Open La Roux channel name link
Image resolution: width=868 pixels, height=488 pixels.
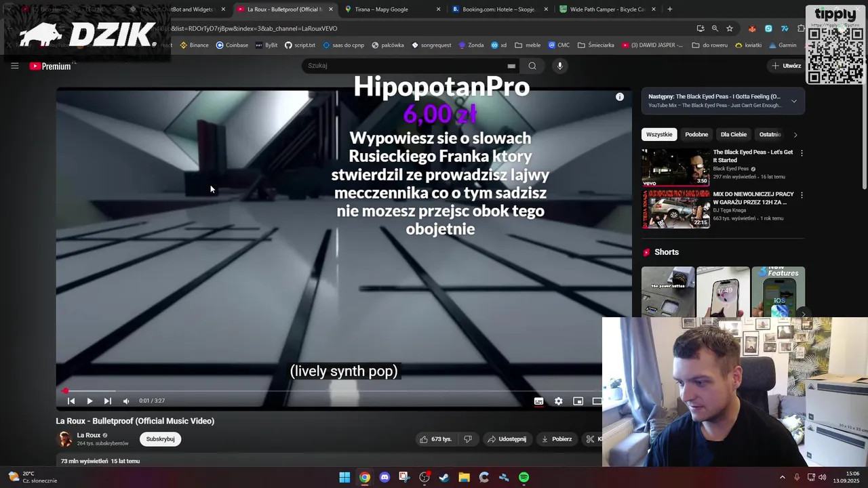pos(89,435)
